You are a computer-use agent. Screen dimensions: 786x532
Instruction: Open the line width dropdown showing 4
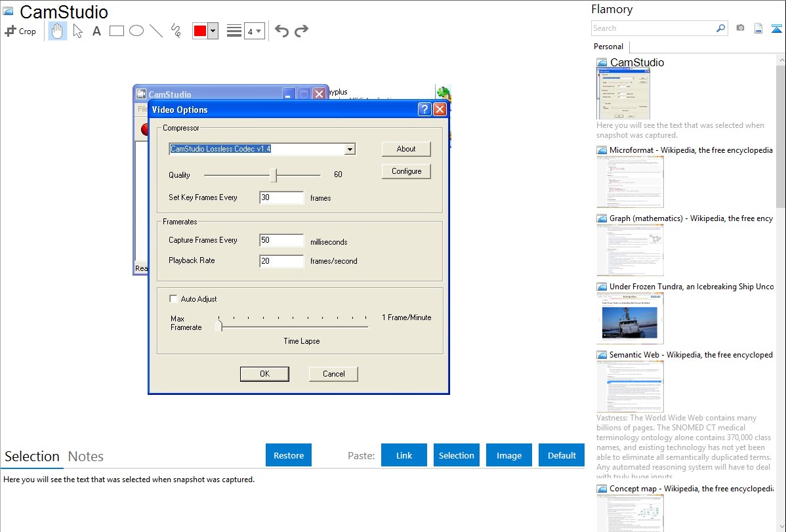255,31
